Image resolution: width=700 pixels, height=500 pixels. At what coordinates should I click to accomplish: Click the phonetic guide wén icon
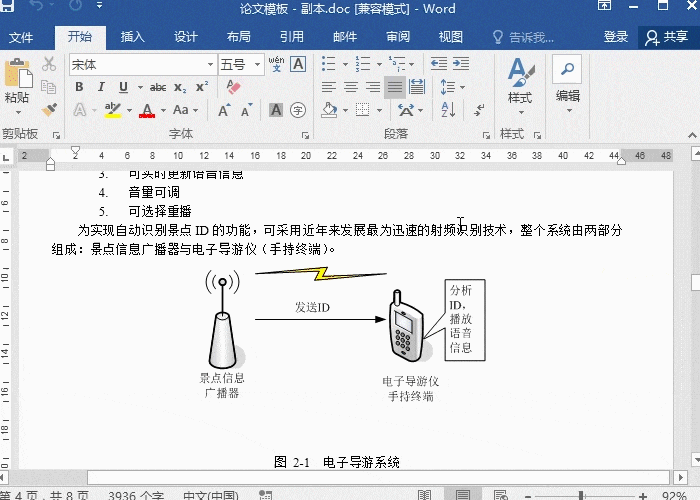coord(276,64)
